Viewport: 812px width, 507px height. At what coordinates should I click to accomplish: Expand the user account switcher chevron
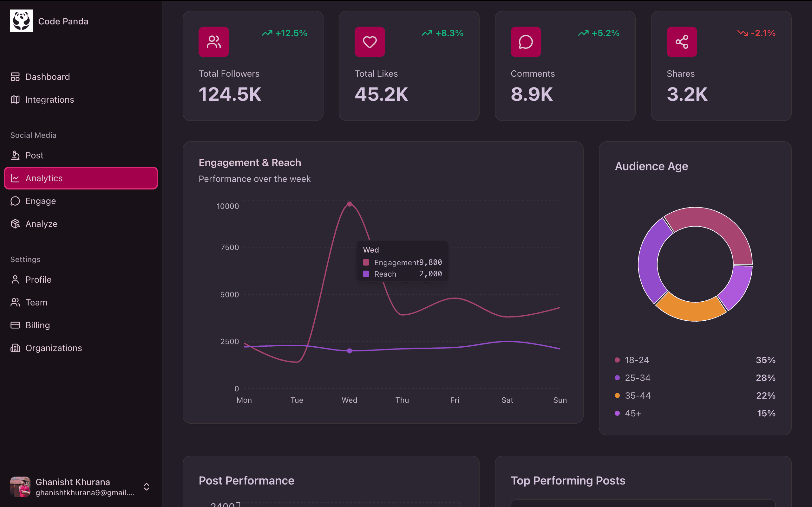[x=146, y=486]
